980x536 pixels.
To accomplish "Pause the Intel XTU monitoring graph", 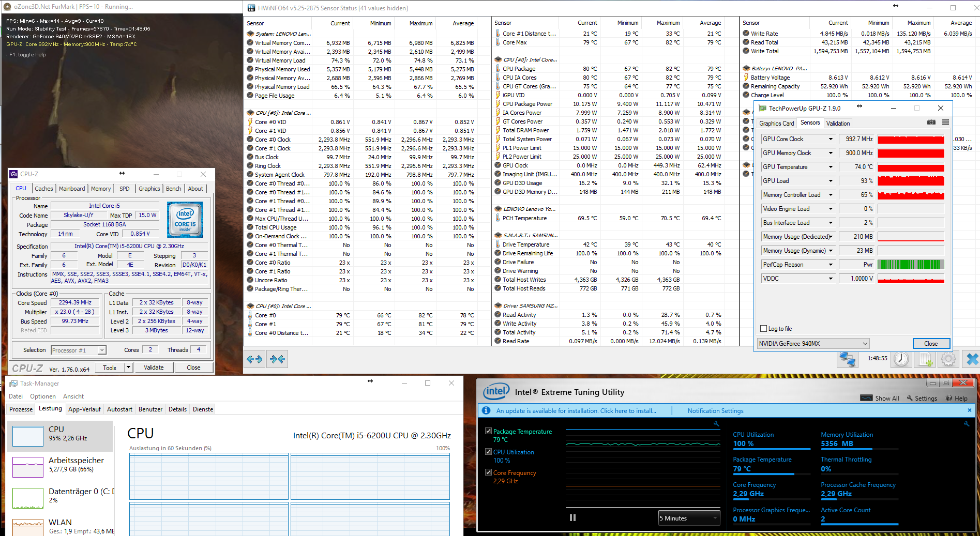I will [x=572, y=517].
